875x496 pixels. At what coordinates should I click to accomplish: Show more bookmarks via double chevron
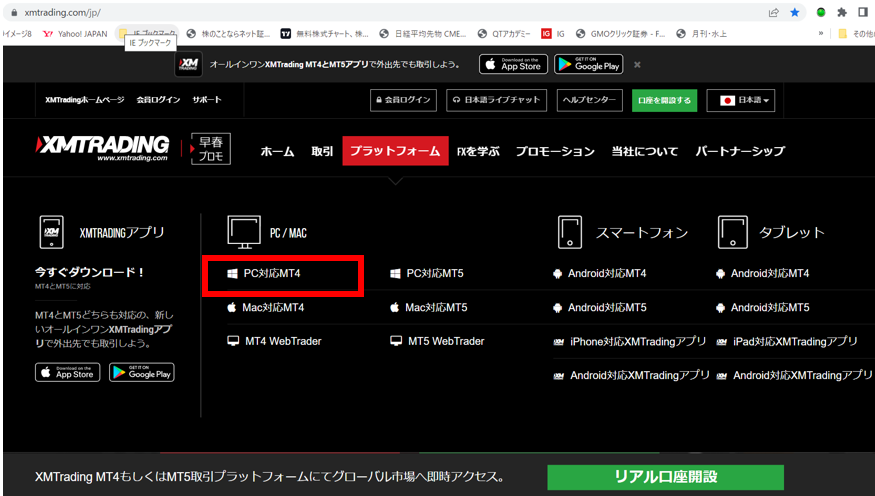click(820, 34)
